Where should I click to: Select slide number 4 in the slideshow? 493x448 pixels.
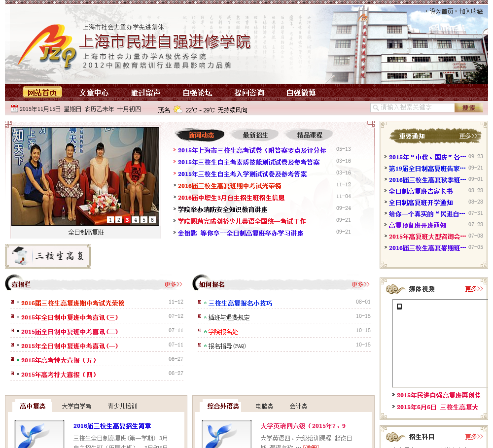coord(136,220)
